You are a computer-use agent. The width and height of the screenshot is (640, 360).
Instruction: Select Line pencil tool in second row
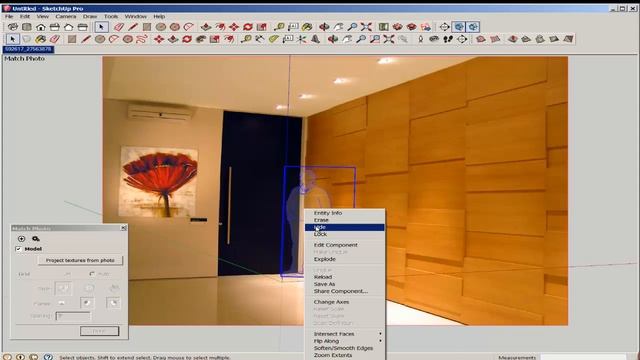(x=86, y=39)
